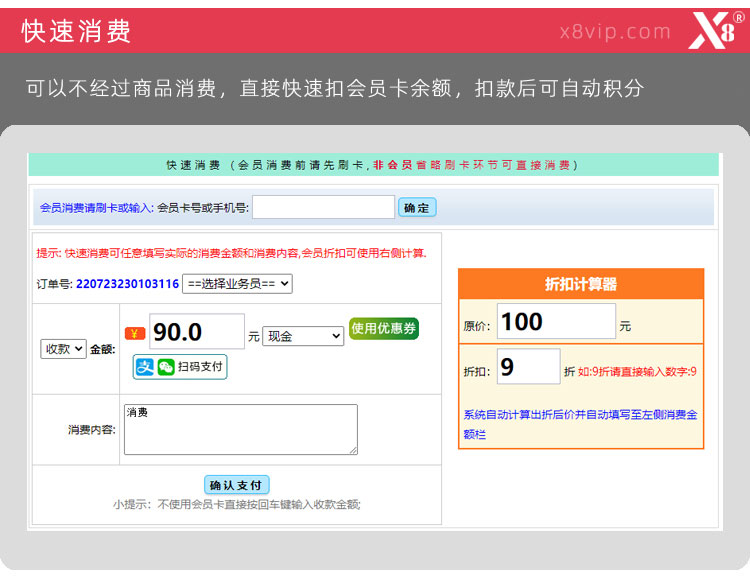Click 确定 button next to card number field

417,208
